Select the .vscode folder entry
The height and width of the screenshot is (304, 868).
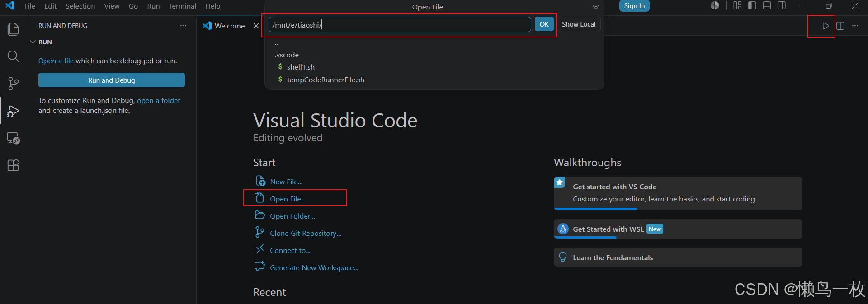[434, 55]
